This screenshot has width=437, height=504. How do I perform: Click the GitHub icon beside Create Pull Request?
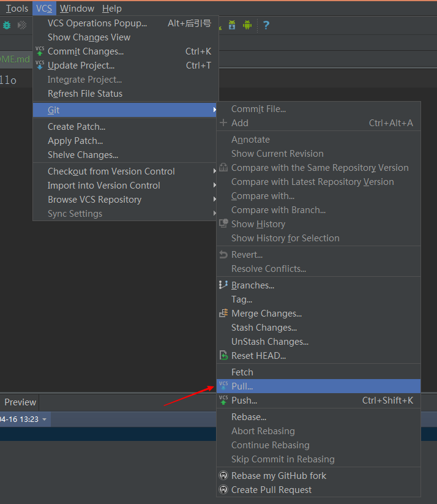point(223,489)
